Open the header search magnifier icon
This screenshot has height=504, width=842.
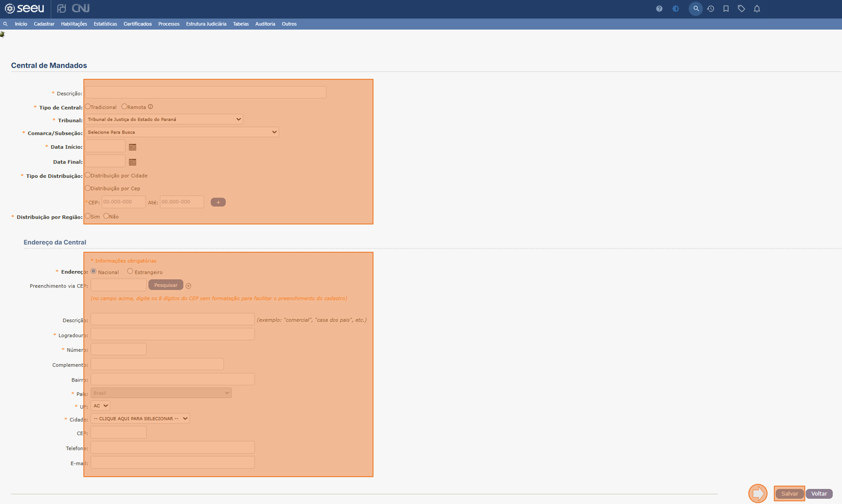pos(696,9)
